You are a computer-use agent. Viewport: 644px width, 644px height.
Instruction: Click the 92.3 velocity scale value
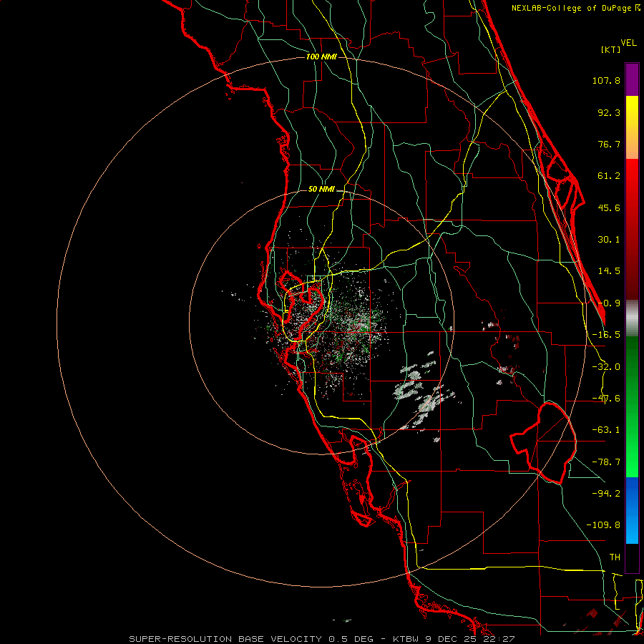pyautogui.click(x=609, y=112)
